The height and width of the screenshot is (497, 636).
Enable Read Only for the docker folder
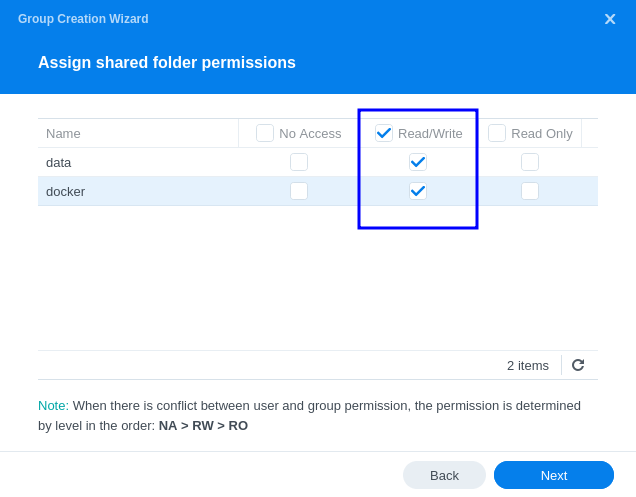pyautogui.click(x=530, y=191)
